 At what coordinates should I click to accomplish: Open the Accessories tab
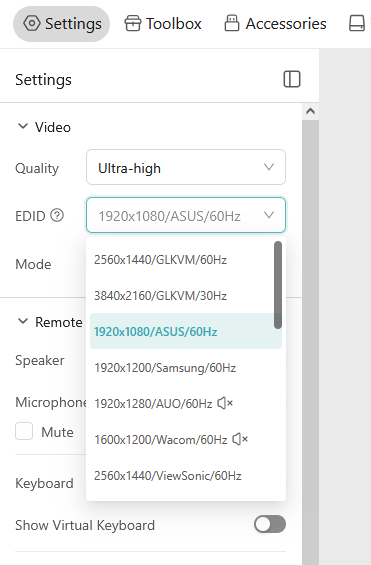pyautogui.click(x=276, y=24)
